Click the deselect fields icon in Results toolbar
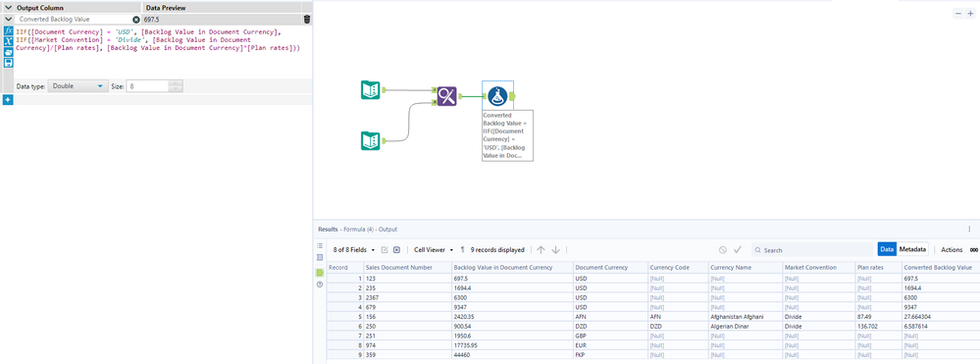The width and height of the screenshot is (980, 364). tap(396, 249)
